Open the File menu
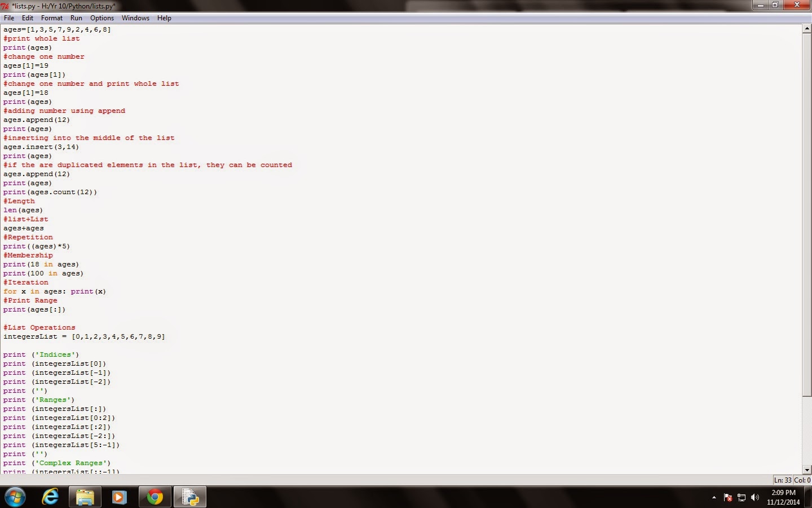 click(9, 18)
